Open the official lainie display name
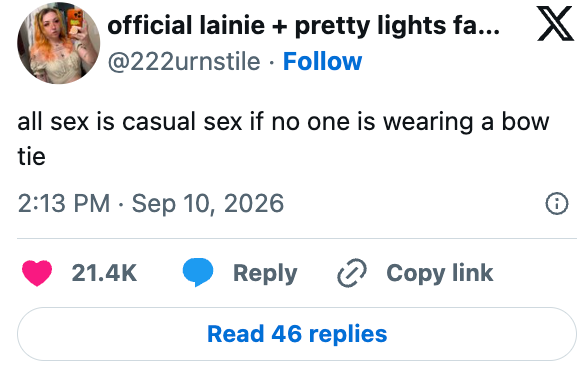This screenshot has height=372, width=586. 303,25
